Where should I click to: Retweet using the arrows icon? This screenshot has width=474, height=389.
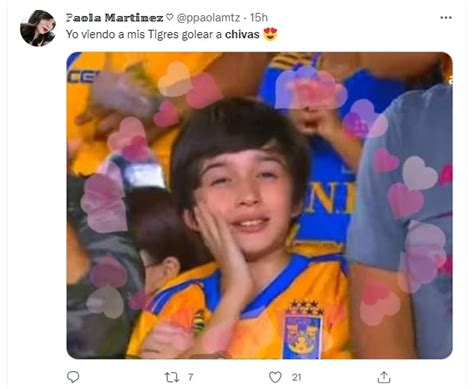click(x=172, y=377)
